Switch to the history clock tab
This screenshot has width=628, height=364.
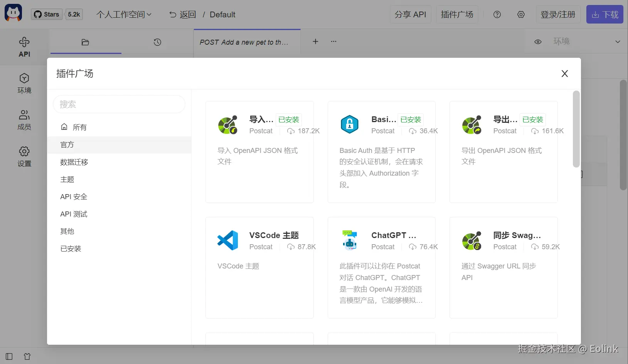point(157,42)
